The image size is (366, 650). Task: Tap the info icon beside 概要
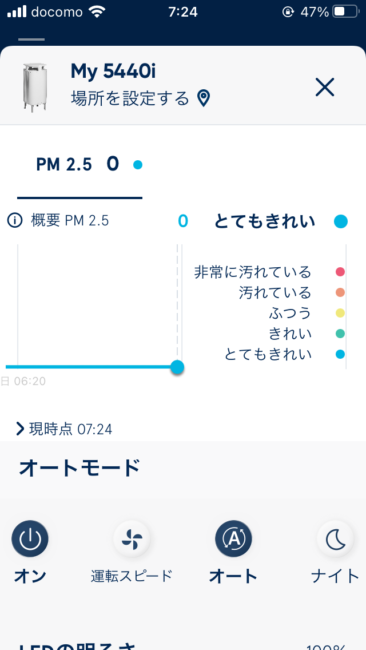[x=15, y=221]
